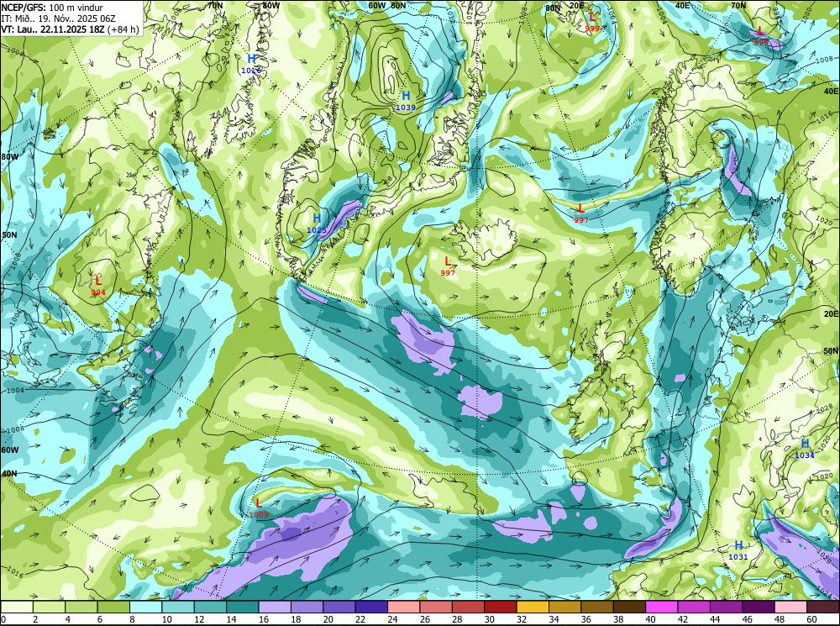This screenshot has height=626, width=840.
Task: Click the "60W 80N" label on the top edge
Action: click(x=387, y=5)
